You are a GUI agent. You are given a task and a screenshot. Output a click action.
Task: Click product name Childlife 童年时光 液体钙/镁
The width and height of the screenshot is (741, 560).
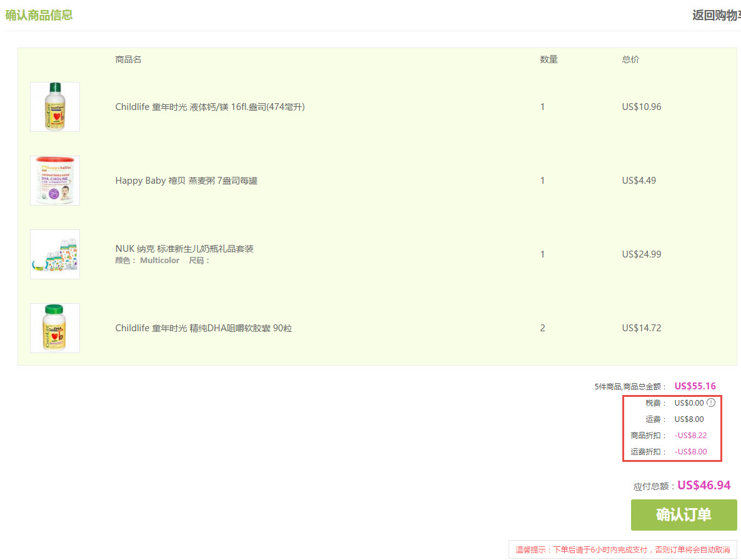[210, 107]
